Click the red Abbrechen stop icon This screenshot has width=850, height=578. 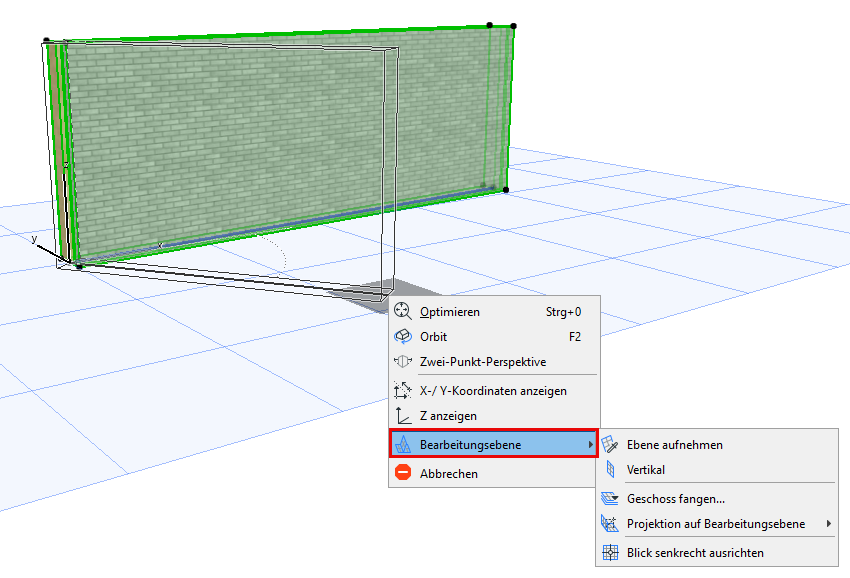[403, 473]
